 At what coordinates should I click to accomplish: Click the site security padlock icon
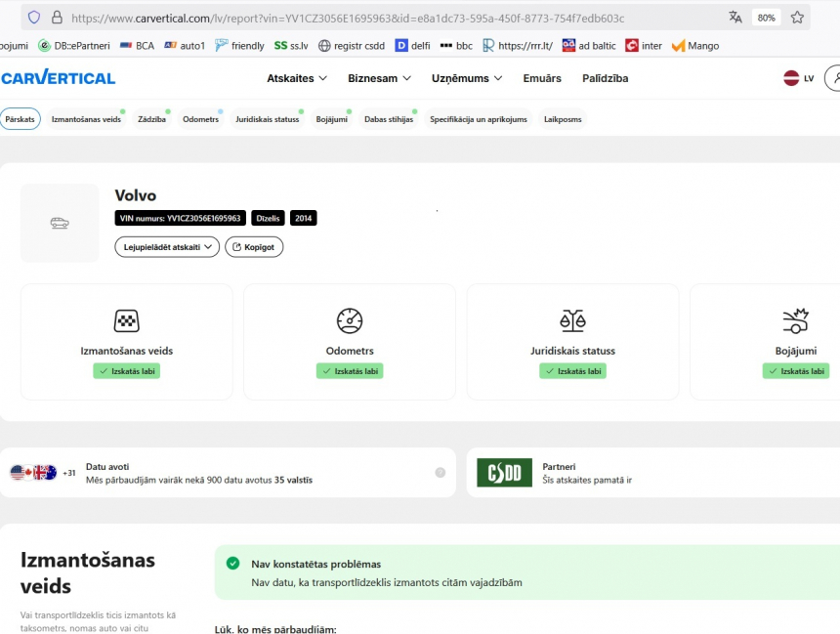pyautogui.click(x=57, y=18)
